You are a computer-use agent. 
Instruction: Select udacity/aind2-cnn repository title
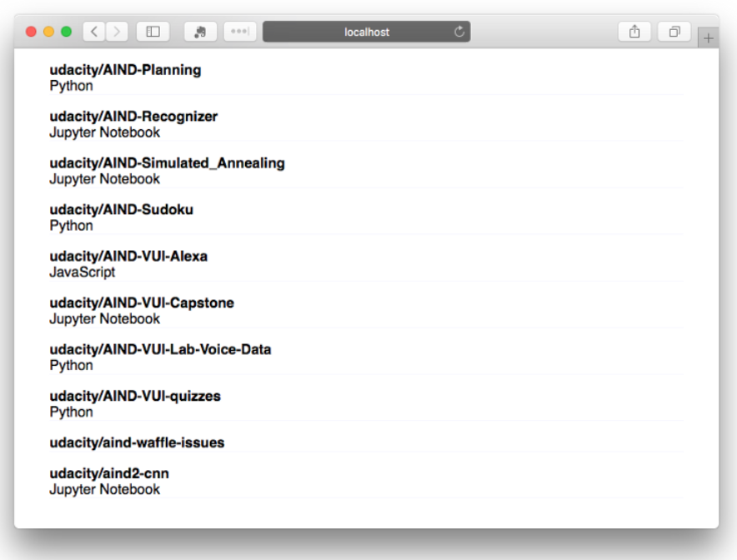(x=109, y=473)
